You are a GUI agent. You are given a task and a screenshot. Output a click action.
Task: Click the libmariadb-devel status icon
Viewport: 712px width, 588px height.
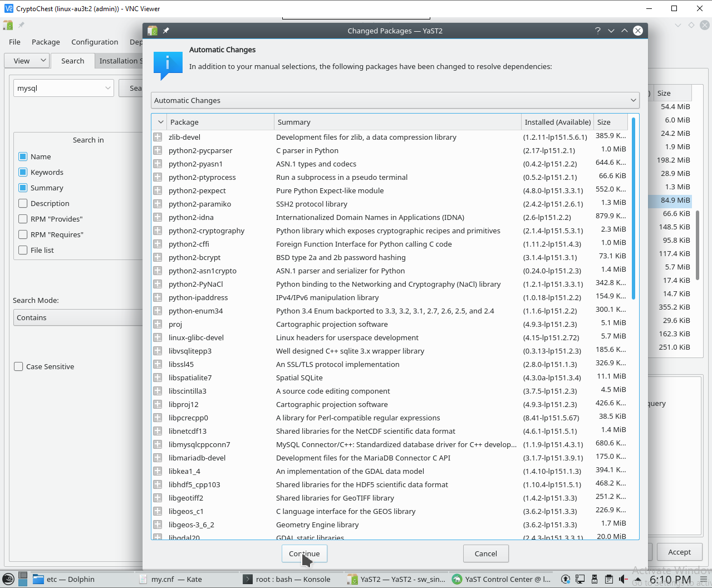click(158, 458)
